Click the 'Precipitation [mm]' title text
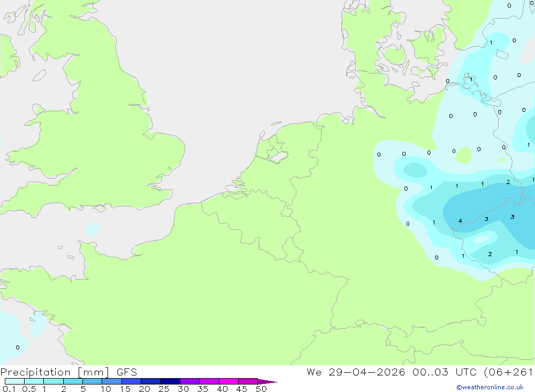Screen dimensions: 535x392 click(x=55, y=372)
